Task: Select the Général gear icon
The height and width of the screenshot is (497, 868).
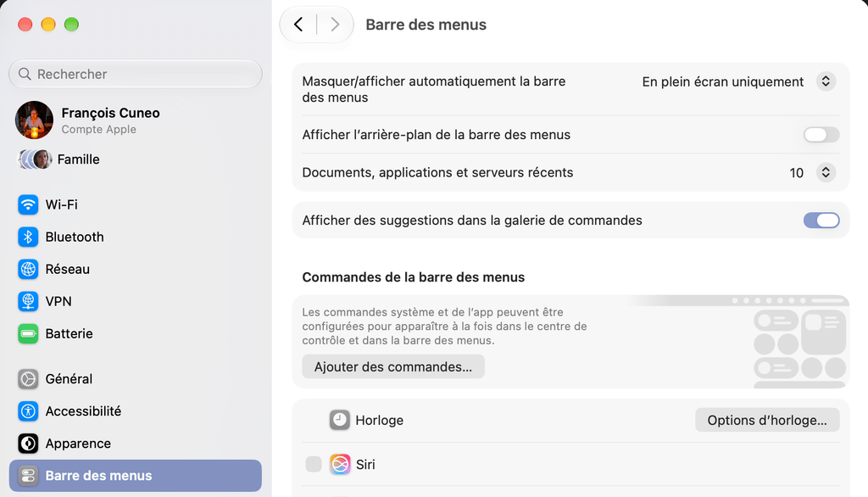Action: tap(28, 379)
